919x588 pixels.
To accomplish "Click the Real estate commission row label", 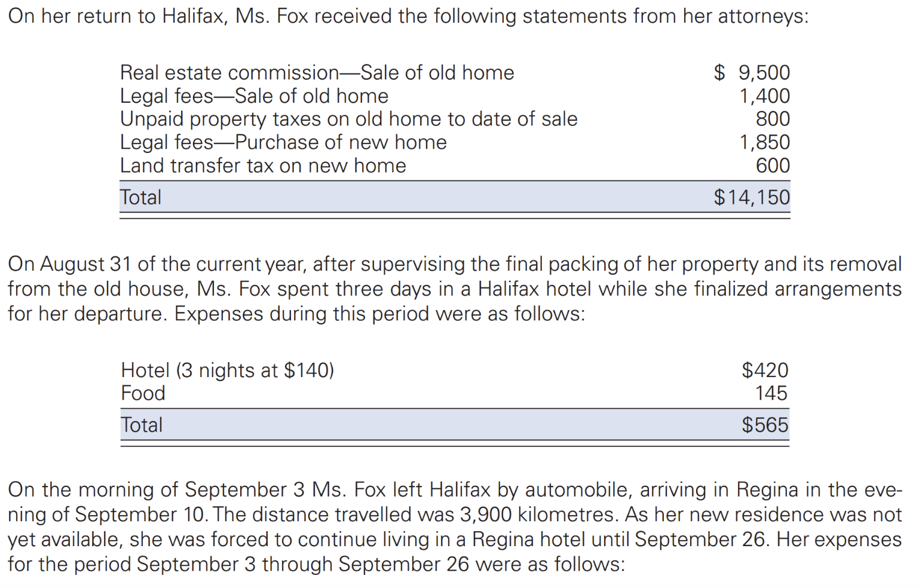I will point(317,73).
